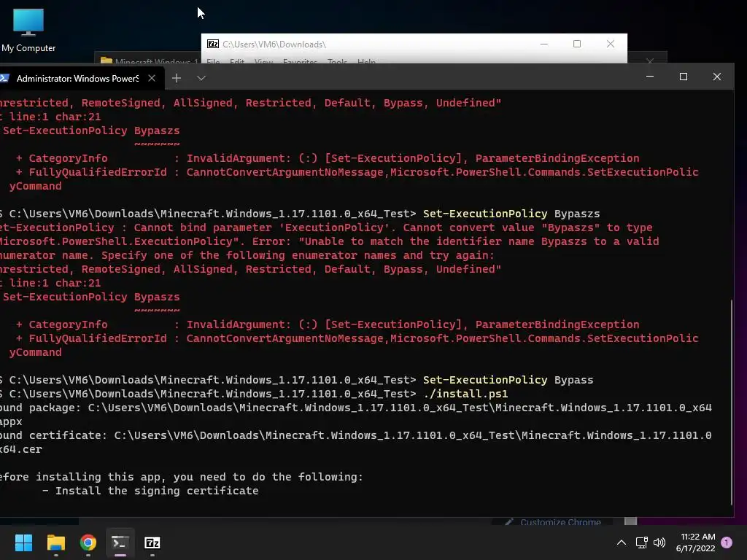Click the './install.ps1' command text
Viewport: 747px width, 560px height.
click(465, 394)
